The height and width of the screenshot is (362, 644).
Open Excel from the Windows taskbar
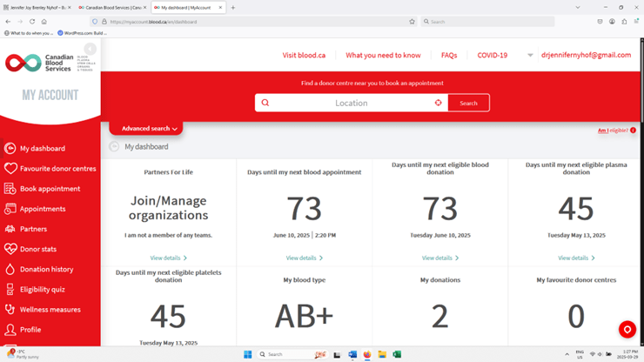click(x=397, y=355)
